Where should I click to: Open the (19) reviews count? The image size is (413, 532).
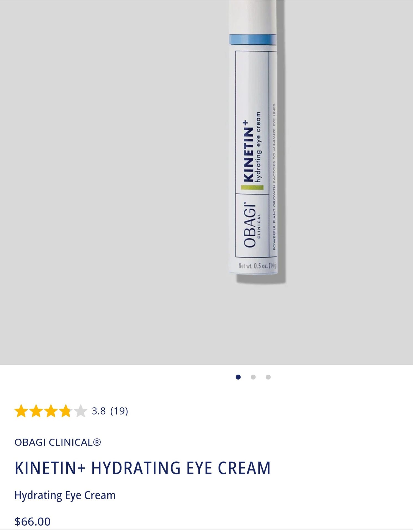click(119, 411)
